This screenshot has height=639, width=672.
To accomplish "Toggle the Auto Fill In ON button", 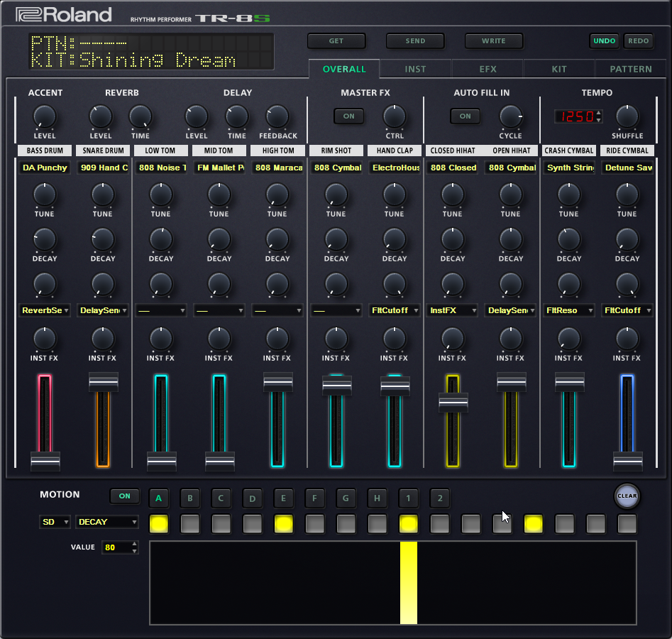I will [x=465, y=116].
